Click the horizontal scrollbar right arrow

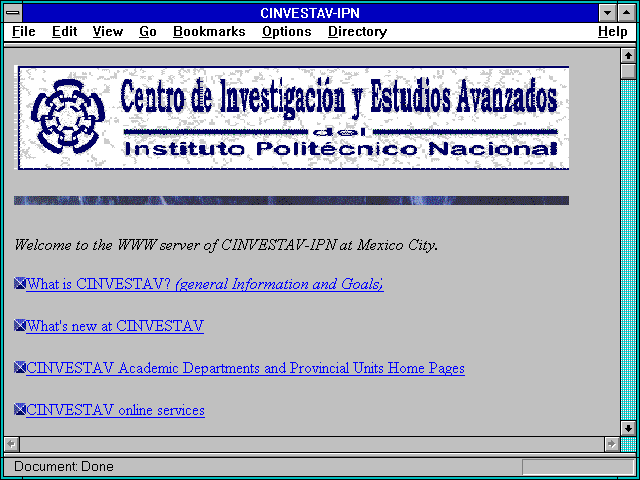click(x=612, y=444)
